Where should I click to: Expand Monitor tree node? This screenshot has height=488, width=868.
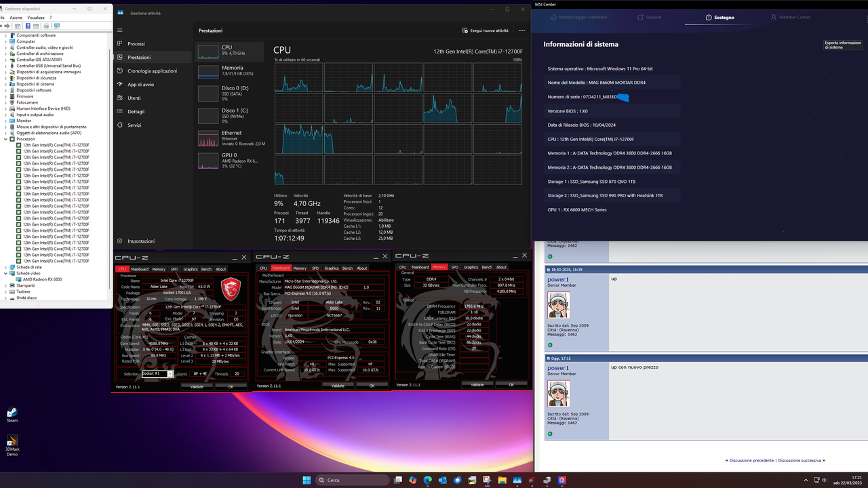(x=5, y=121)
